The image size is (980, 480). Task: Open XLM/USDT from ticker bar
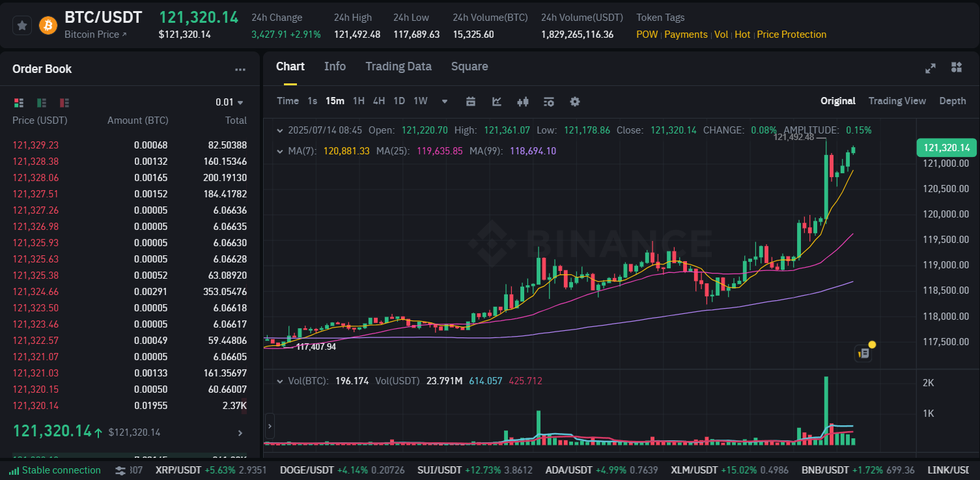click(731, 470)
